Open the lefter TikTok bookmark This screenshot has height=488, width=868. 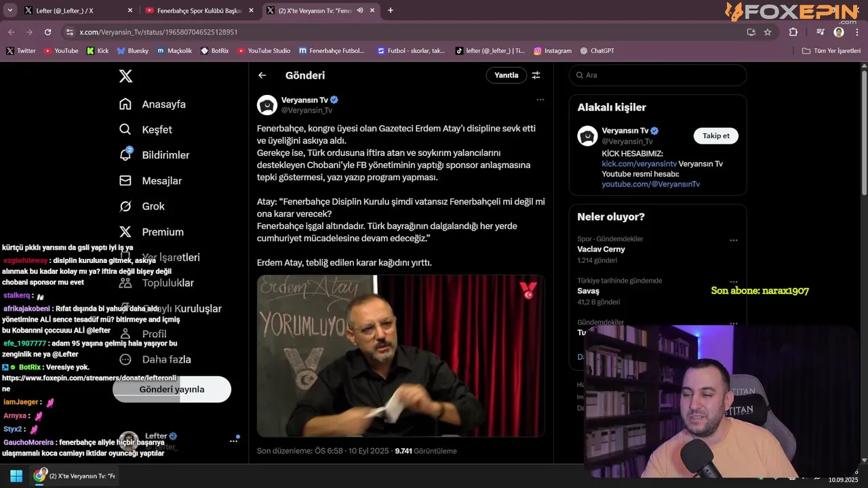pyautogui.click(x=490, y=50)
